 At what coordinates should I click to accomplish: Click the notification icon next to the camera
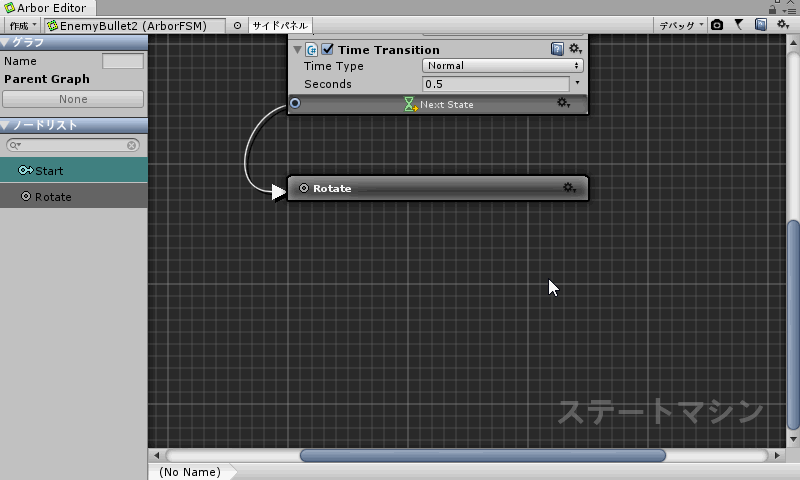pos(739,24)
